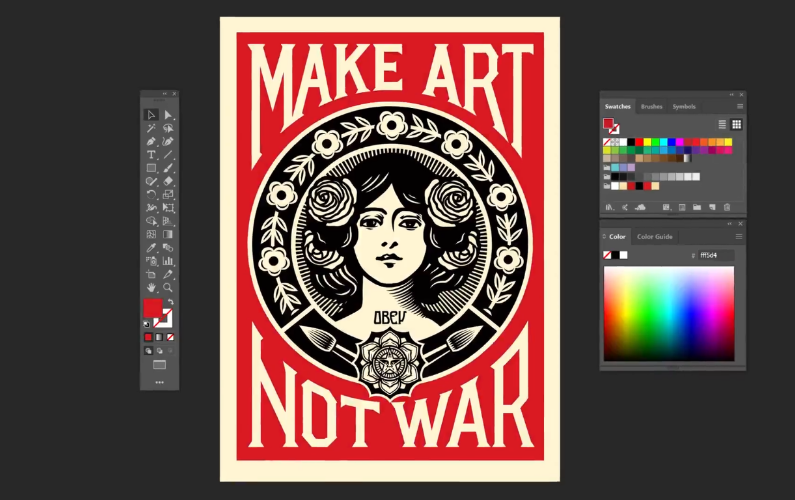Image resolution: width=795 pixels, height=500 pixels.
Task: Select the Free Transform tool
Action: click(168, 207)
